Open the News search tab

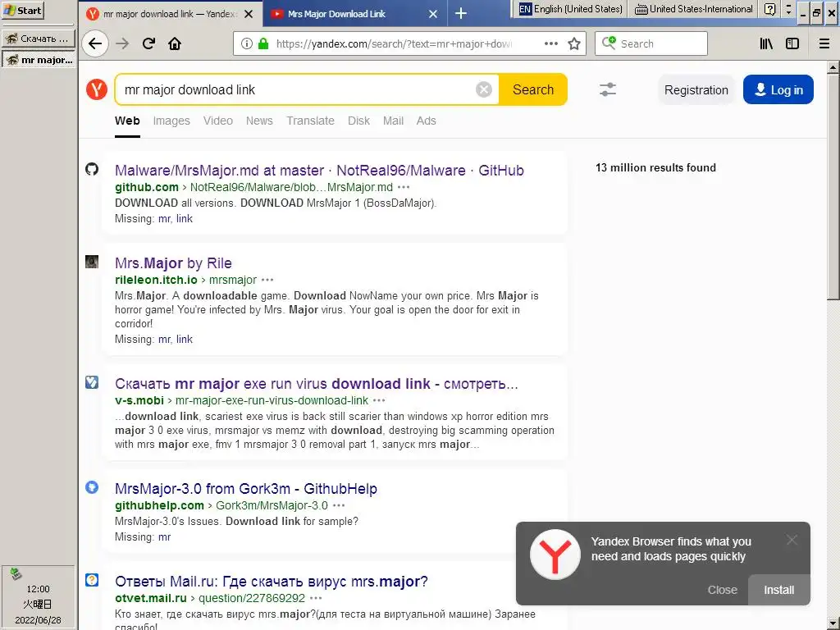coord(259,121)
